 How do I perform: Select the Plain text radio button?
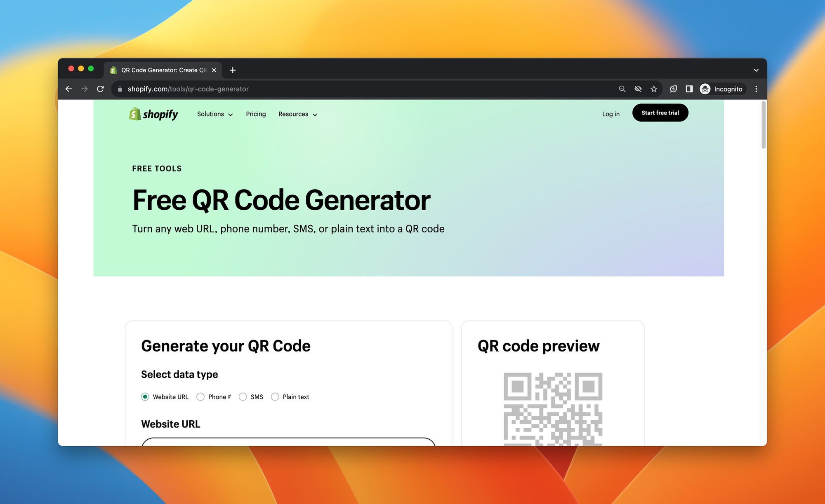point(274,396)
